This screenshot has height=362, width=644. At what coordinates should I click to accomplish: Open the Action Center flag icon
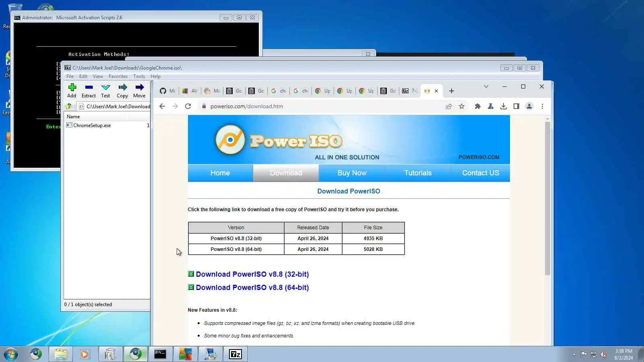tap(584, 354)
